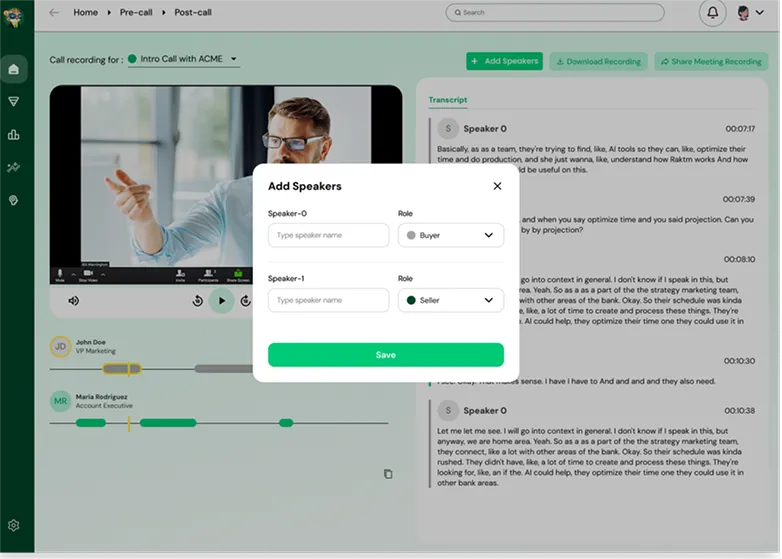This screenshot has width=782, height=559.
Task: Open the notifications bell
Action: click(713, 12)
